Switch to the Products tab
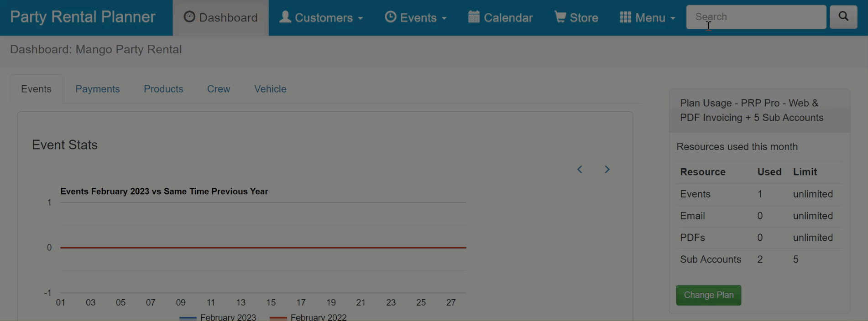Viewport: 868px width, 321px height. coord(163,89)
